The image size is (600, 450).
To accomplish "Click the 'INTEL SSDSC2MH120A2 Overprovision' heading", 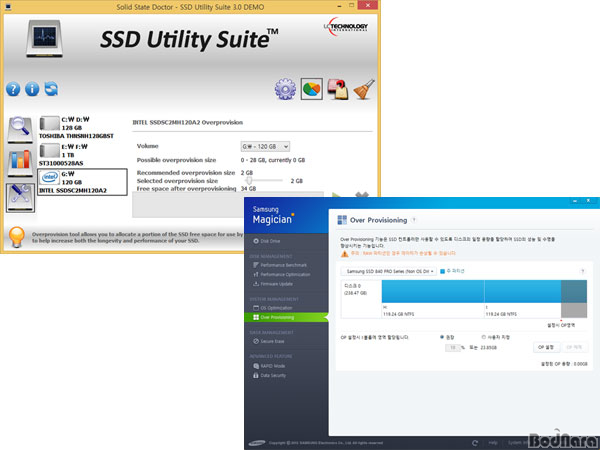I will (188, 122).
